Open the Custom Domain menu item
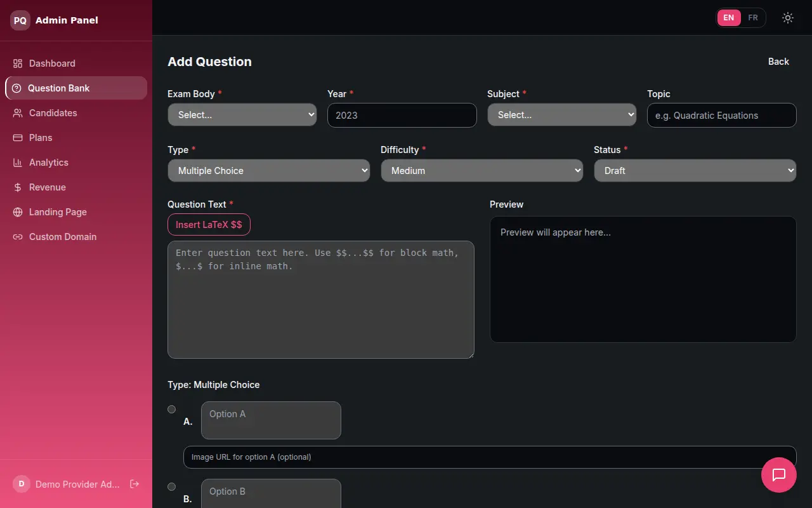 tap(76, 237)
